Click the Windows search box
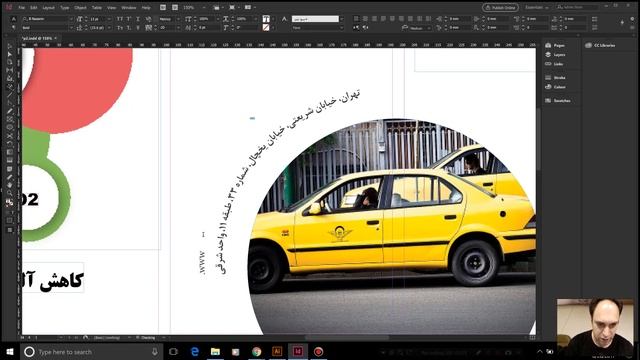640x360 pixels. pos(91,351)
